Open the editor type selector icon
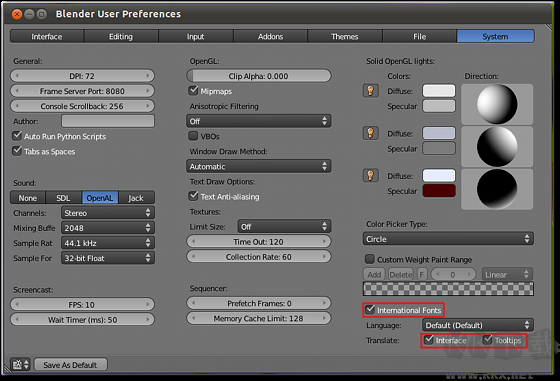 tap(20, 364)
